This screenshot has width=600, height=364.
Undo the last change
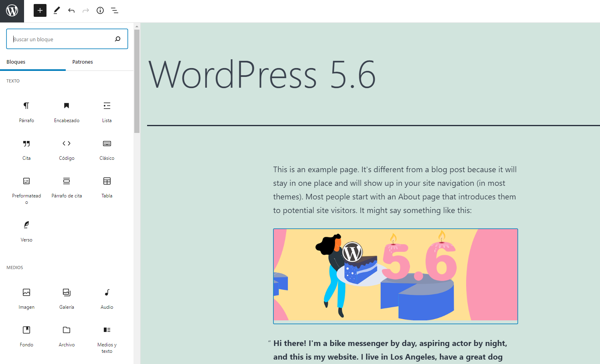click(71, 10)
